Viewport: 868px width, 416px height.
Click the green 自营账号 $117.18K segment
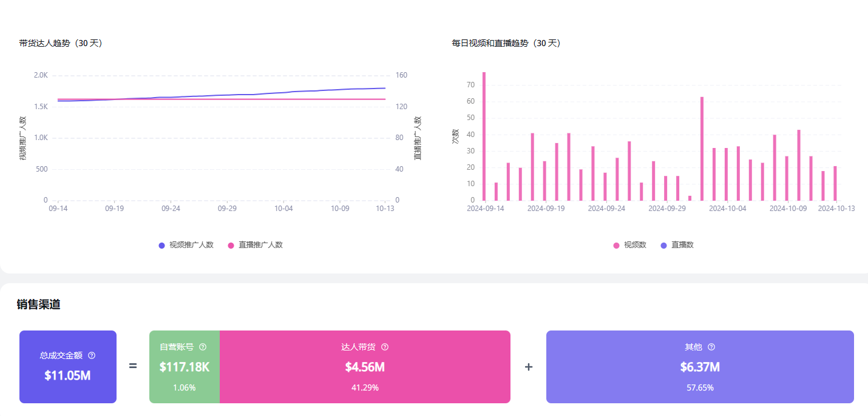point(184,367)
